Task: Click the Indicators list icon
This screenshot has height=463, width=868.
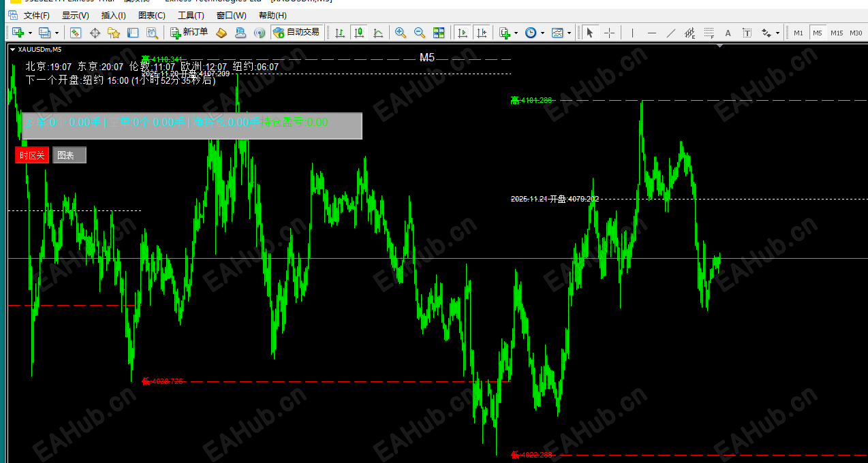Action: tap(504, 32)
